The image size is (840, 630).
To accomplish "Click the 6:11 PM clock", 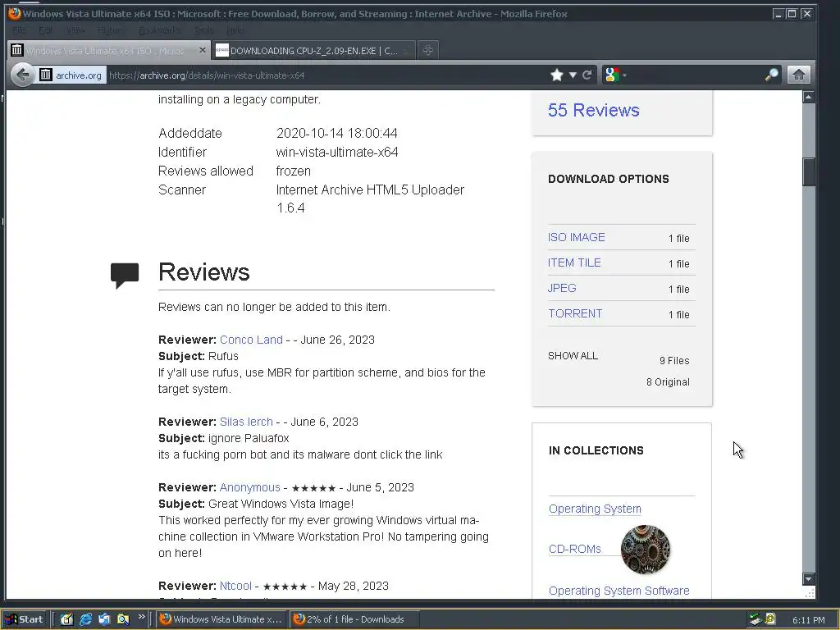I will [x=808, y=620].
